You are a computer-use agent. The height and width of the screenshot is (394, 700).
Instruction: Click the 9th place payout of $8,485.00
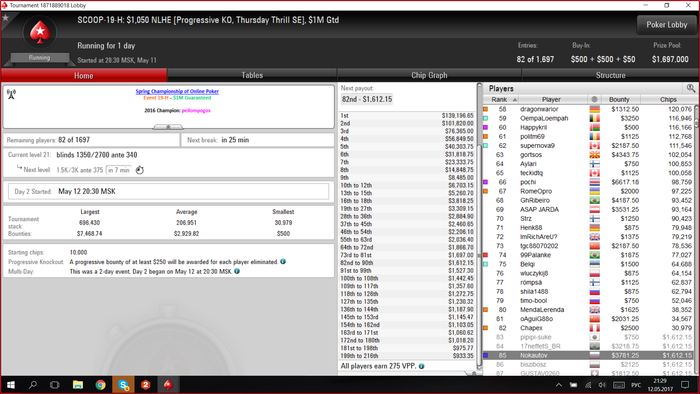(x=407, y=178)
